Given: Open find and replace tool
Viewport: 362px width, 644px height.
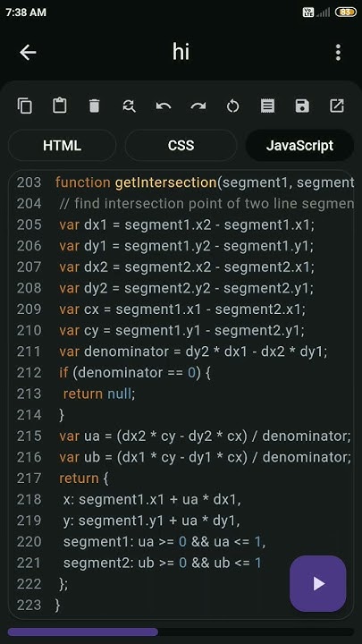Looking at the screenshot, I should [x=129, y=106].
